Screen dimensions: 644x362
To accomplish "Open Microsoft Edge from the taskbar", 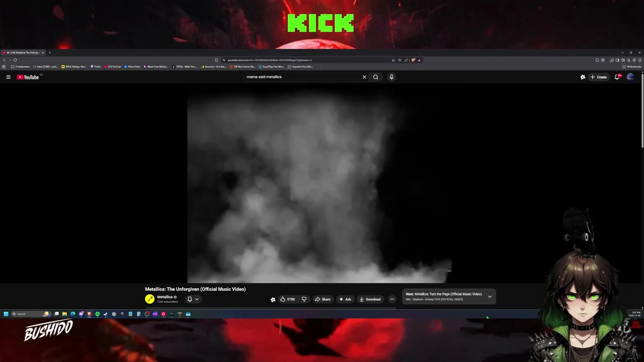I will coord(72,314).
